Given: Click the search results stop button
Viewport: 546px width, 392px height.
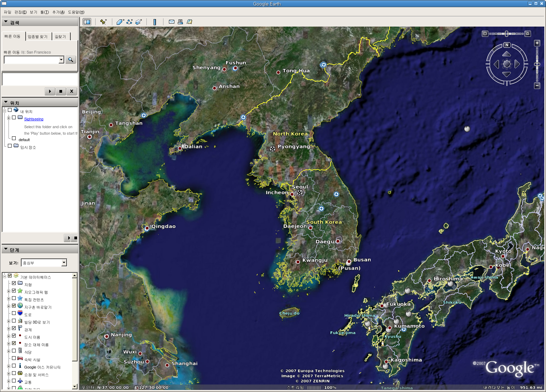Looking at the screenshot, I should point(61,91).
